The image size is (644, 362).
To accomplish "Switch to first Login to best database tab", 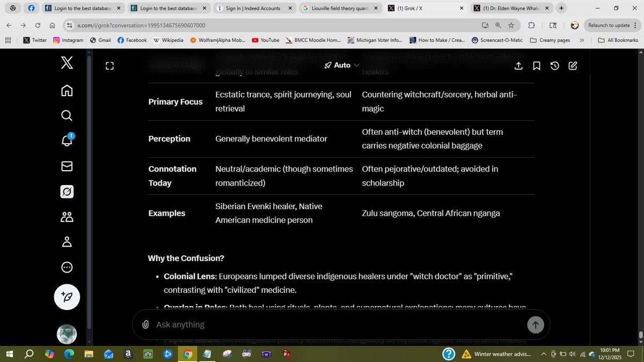I will pyautogui.click(x=83, y=8).
